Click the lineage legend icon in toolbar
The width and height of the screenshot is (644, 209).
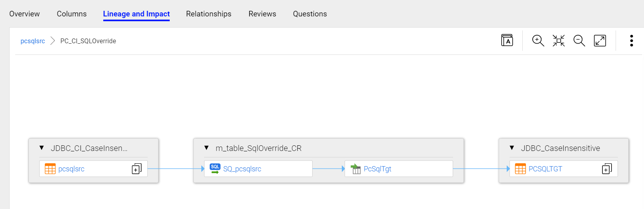click(507, 40)
